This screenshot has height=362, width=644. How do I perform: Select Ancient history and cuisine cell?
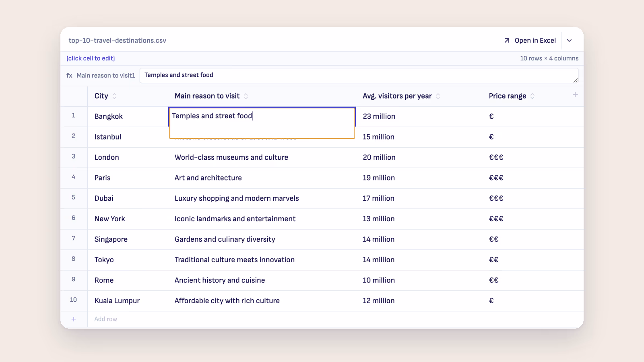pyautogui.click(x=262, y=280)
